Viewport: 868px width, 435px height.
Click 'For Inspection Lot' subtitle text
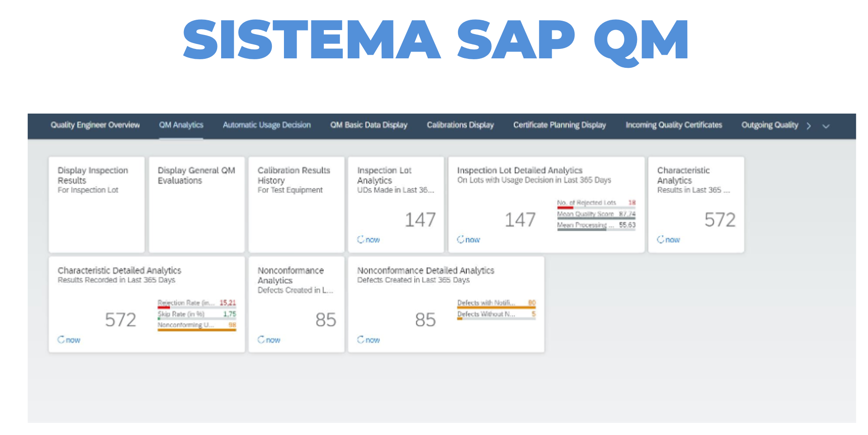pos(88,190)
